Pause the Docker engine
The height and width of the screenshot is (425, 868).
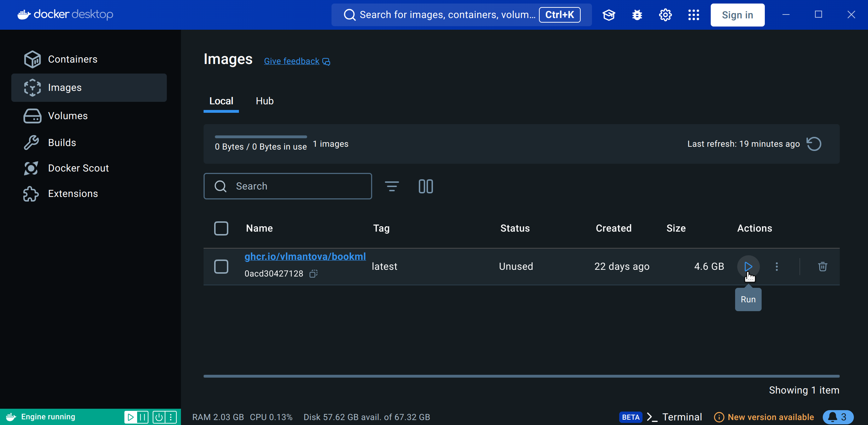click(143, 417)
